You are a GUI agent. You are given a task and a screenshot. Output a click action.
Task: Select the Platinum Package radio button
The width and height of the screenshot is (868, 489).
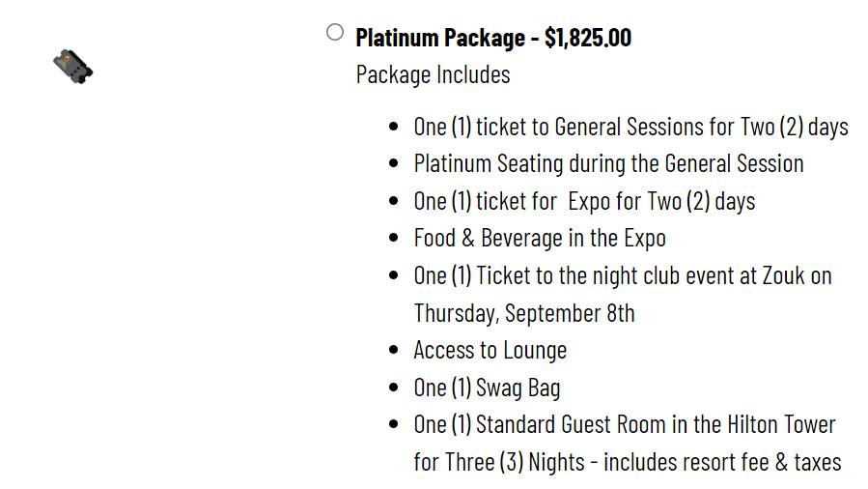[x=335, y=32]
